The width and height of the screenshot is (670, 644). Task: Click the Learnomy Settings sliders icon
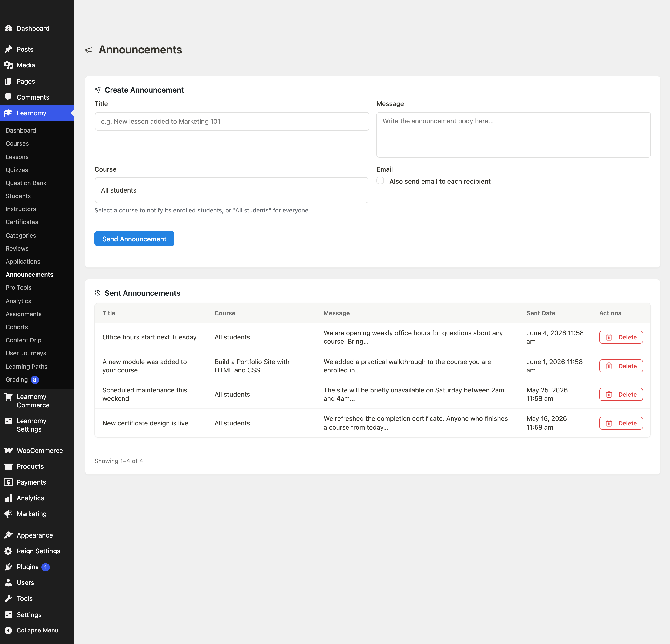click(8, 421)
